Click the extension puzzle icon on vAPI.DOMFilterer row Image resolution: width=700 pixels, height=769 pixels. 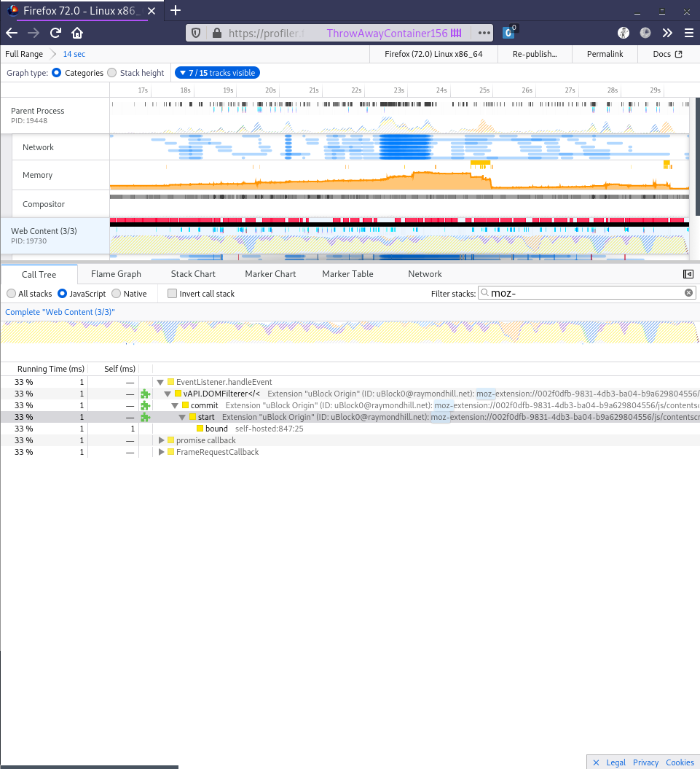(145, 394)
